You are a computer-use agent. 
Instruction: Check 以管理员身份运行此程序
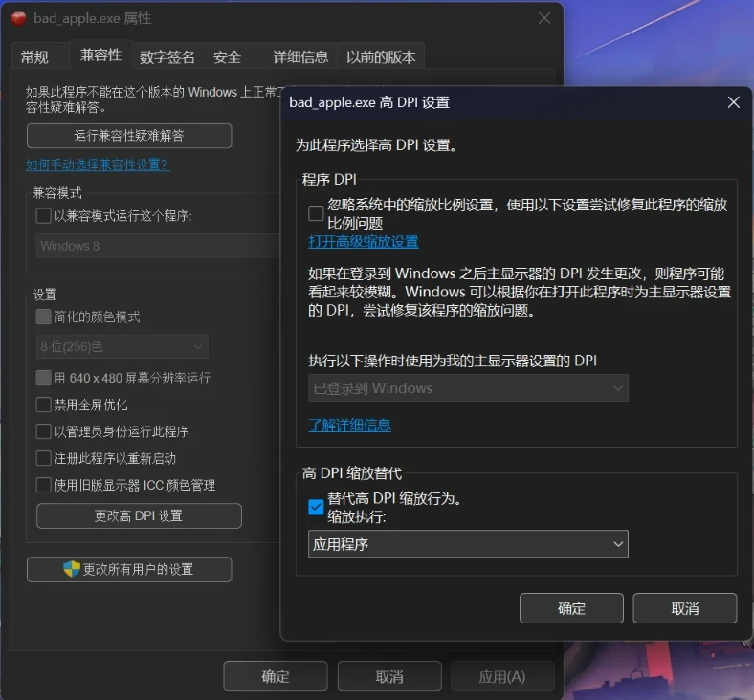(x=44, y=431)
